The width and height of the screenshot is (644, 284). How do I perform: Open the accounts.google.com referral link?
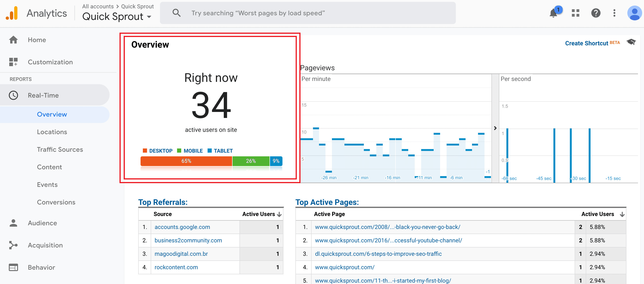[182, 227]
